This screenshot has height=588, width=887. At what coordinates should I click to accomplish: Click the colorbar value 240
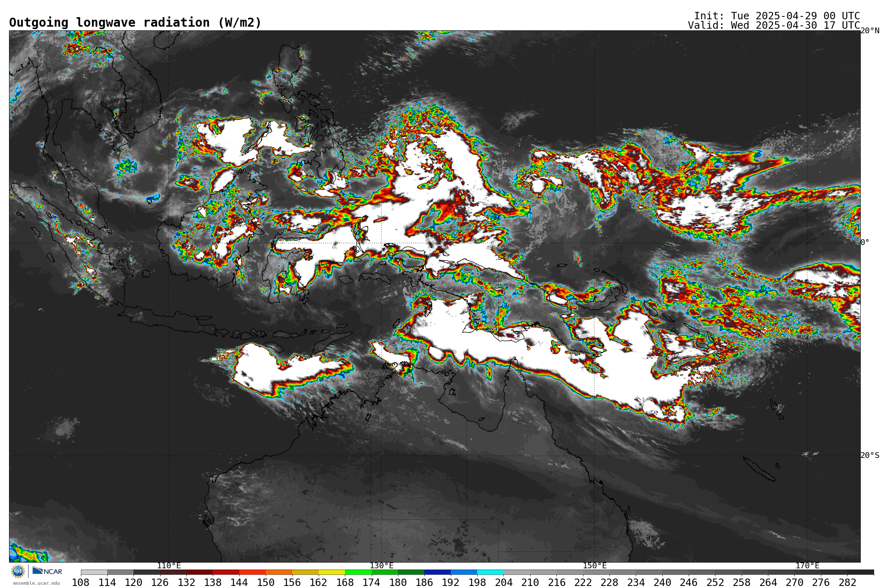tap(662, 583)
